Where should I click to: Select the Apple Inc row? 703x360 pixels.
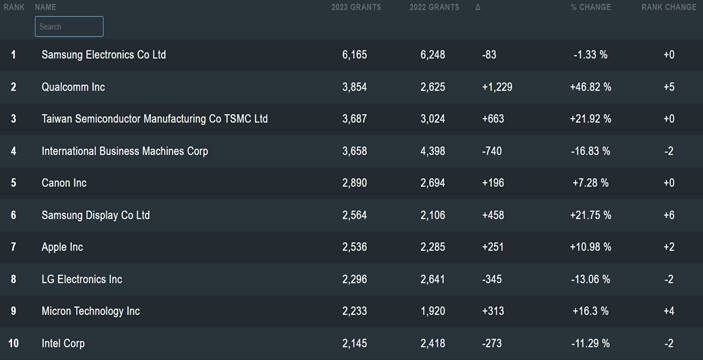352,247
